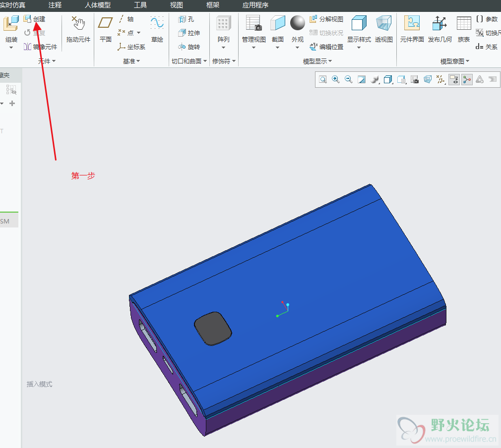Click Zoom In in graphics toolbar
The width and height of the screenshot is (501, 448).
[335, 79]
